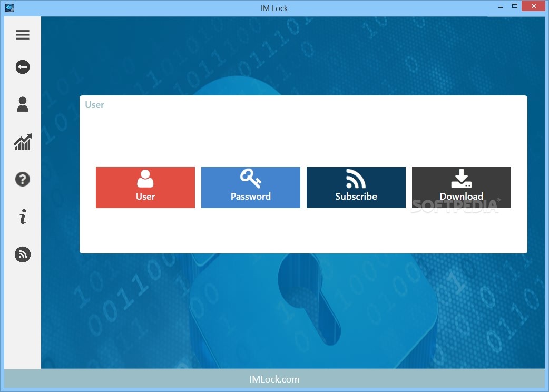
Task: Open the statistics chart sidebar icon
Action: tap(23, 142)
